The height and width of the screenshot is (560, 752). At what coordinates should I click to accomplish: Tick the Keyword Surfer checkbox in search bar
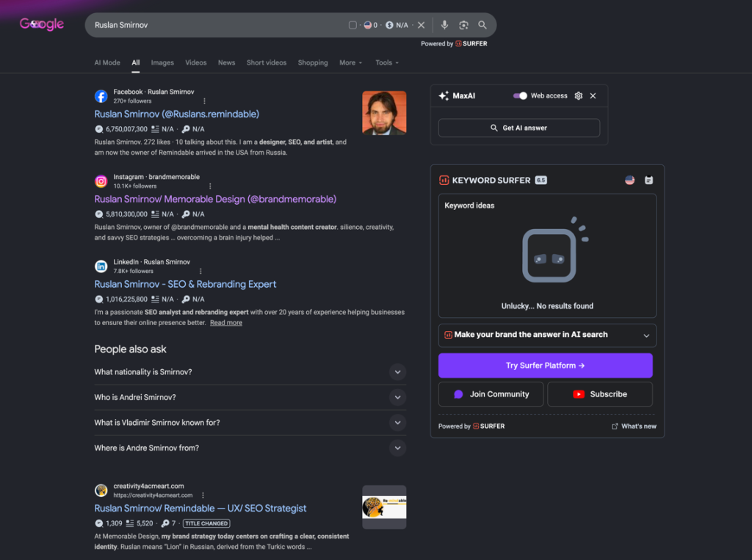pos(352,25)
